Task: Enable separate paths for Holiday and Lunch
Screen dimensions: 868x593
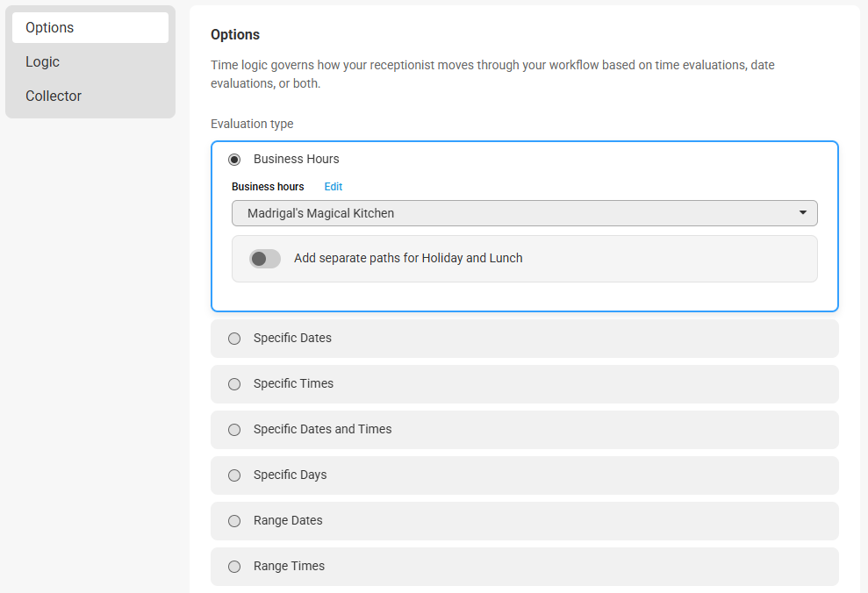Action: 265,258
